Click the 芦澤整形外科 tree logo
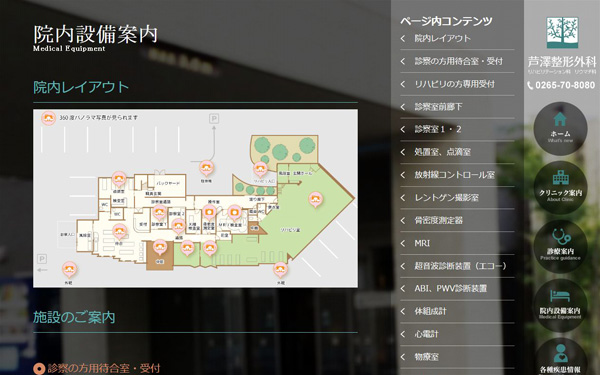This screenshot has height=375, width=600. [x=562, y=32]
